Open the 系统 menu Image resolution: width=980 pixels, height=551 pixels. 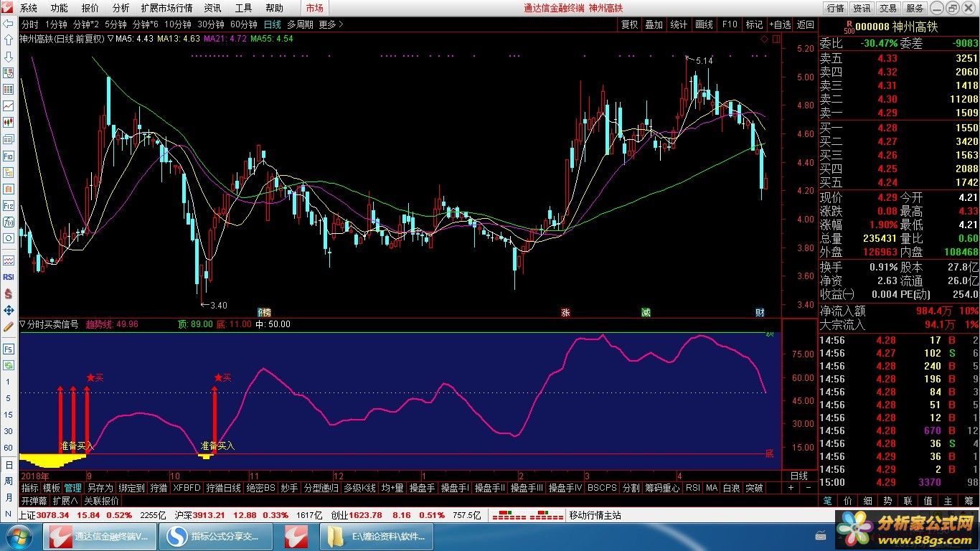tap(29, 8)
